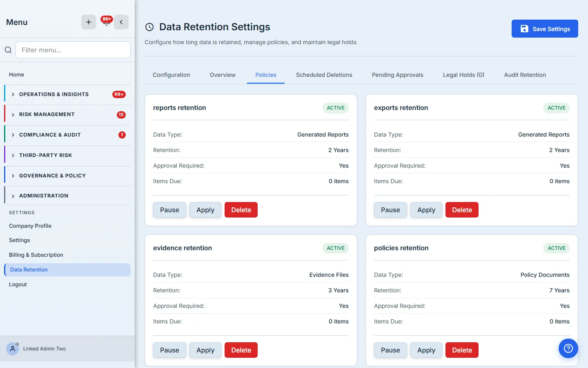588x368 pixels.
Task: Apply the reports retention policy
Action: [x=205, y=210]
